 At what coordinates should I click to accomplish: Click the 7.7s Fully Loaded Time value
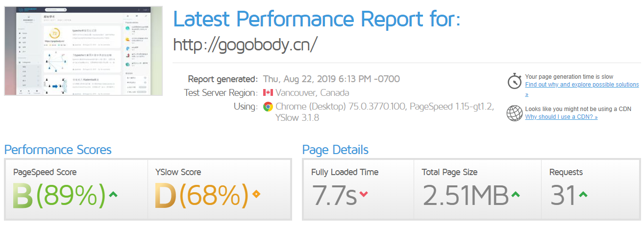pos(334,195)
